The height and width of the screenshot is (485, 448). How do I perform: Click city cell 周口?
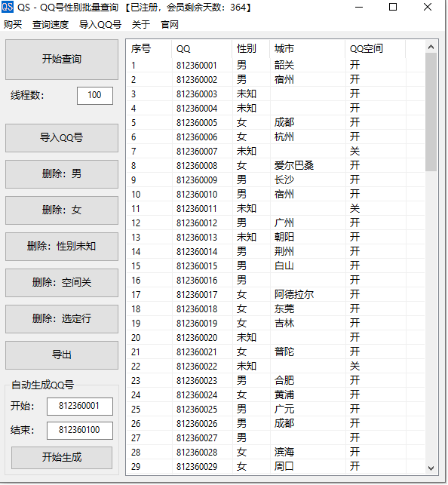point(284,466)
